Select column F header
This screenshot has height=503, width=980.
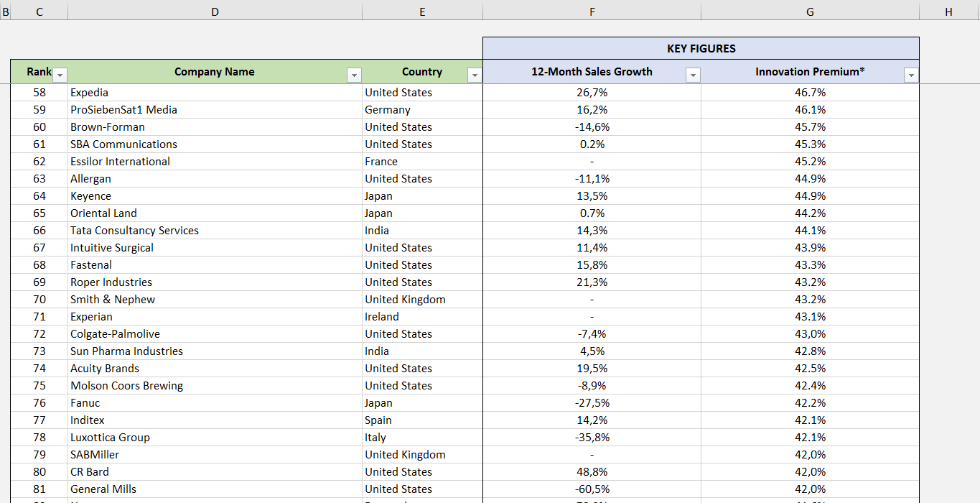pyautogui.click(x=592, y=11)
